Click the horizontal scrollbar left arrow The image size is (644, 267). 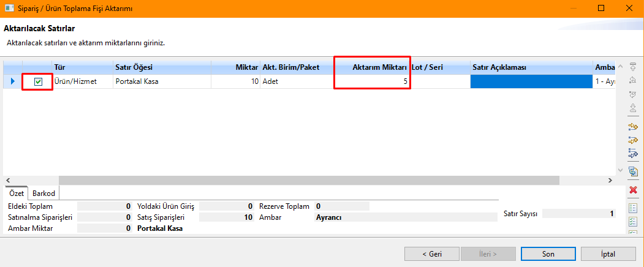pyautogui.click(x=8, y=181)
